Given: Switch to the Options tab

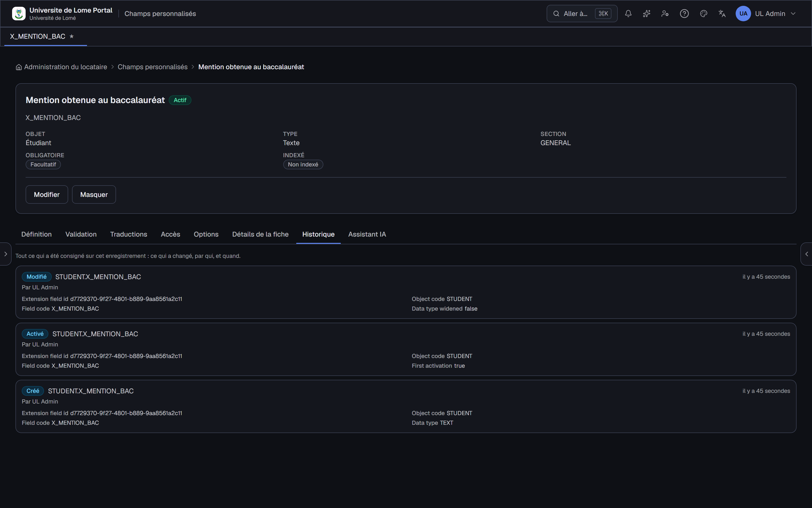Looking at the screenshot, I should 206,234.
